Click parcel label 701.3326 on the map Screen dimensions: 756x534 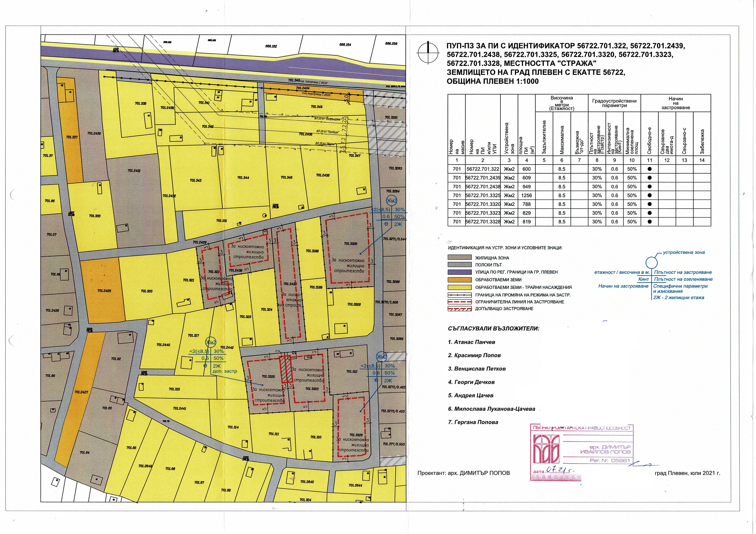click(x=354, y=304)
